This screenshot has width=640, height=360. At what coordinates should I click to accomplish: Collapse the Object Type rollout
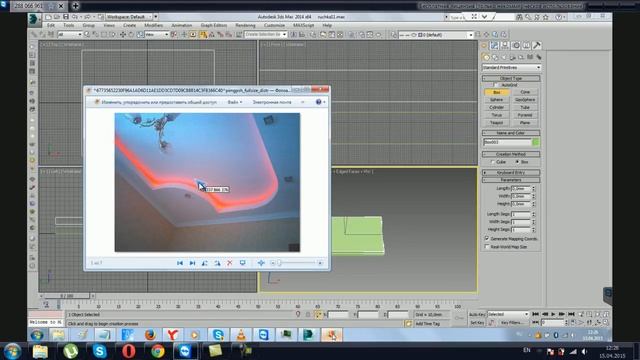click(511, 78)
